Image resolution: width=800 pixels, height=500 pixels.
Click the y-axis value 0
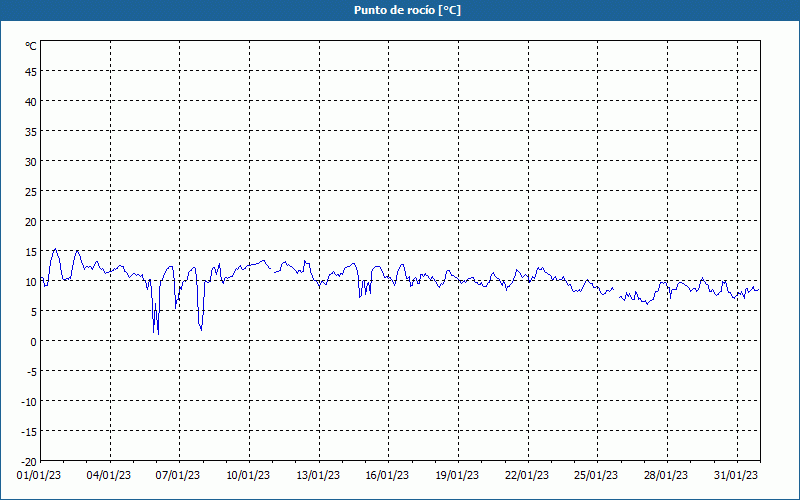[33, 342]
